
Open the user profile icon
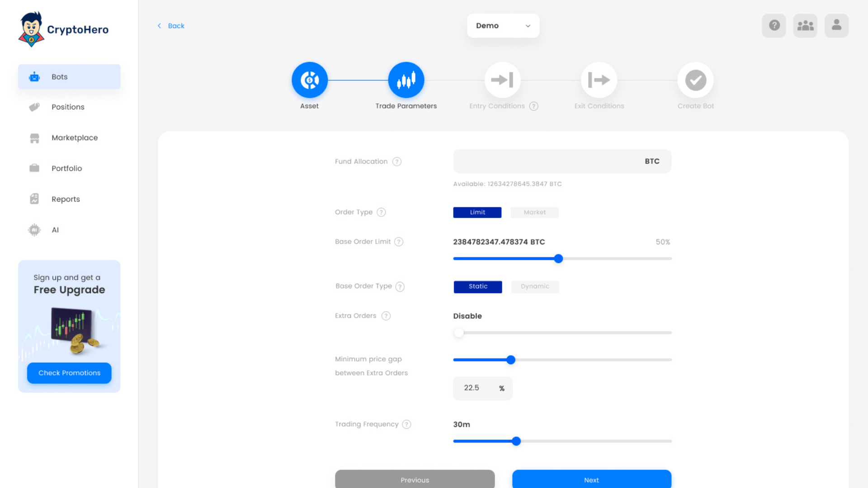tap(836, 25)
